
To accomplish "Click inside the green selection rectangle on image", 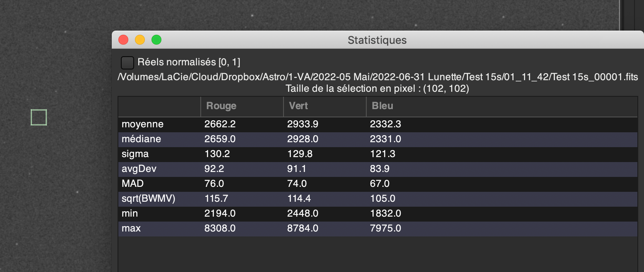I will point(39,117).
